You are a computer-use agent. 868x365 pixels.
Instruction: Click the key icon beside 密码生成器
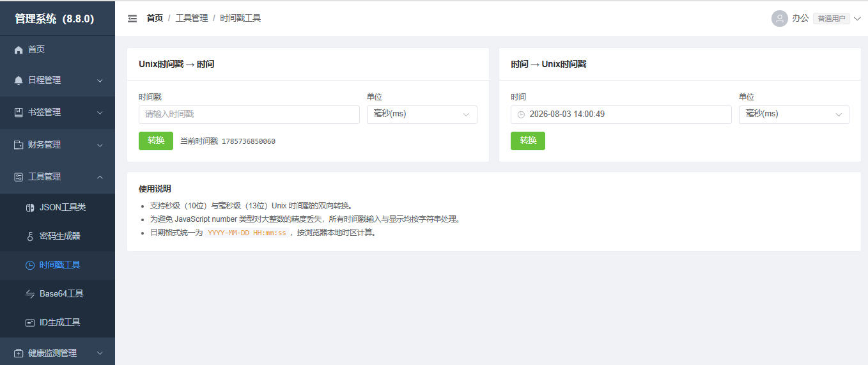30,236
